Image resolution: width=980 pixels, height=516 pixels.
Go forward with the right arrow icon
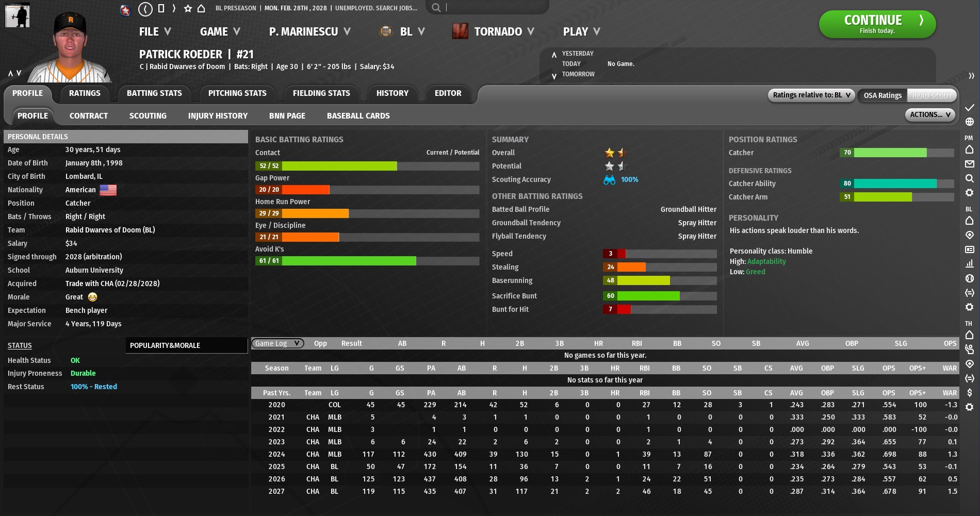174,8
